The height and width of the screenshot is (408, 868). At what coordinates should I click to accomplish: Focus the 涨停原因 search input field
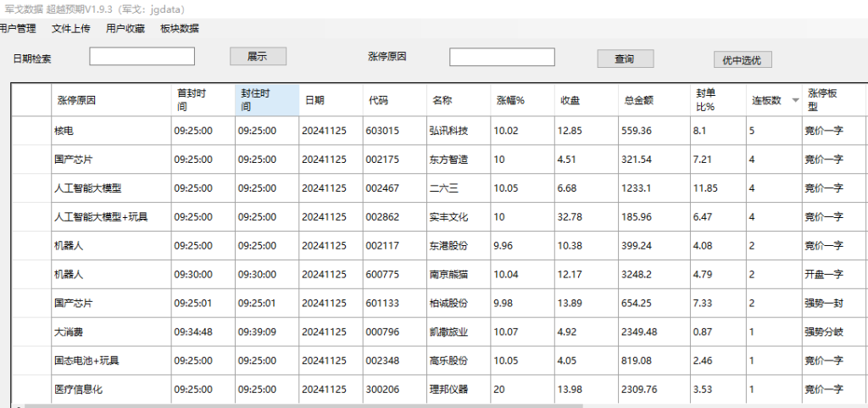click(x=502, y=57)
